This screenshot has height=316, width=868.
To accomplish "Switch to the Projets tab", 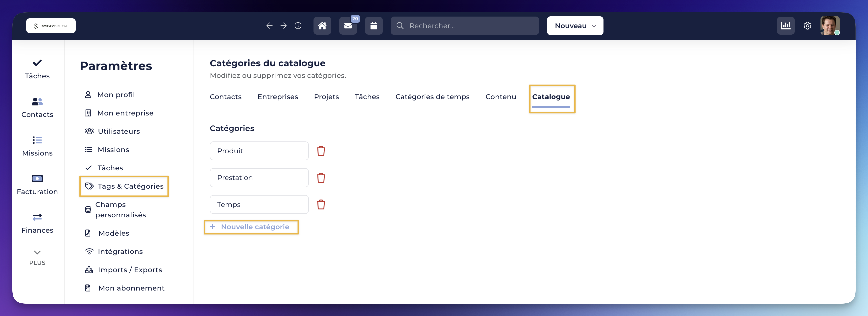I will pos(326,97).
